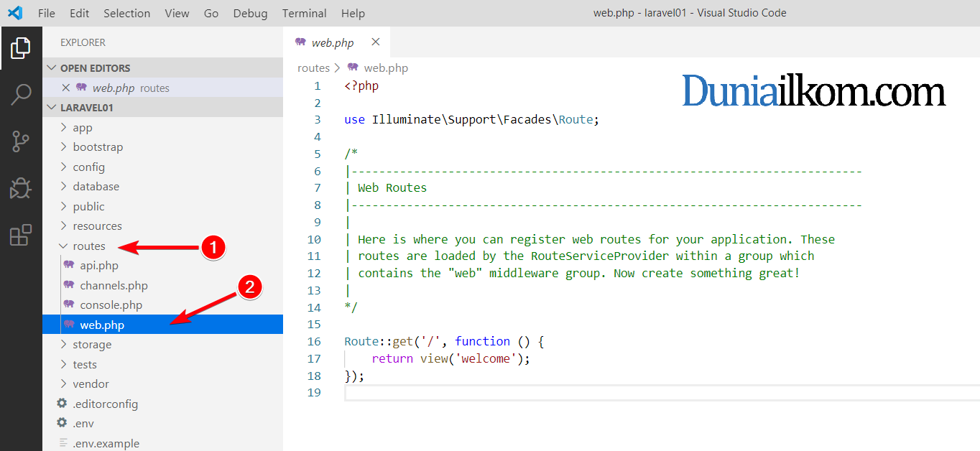Expand the app folder

coord(162,127)
